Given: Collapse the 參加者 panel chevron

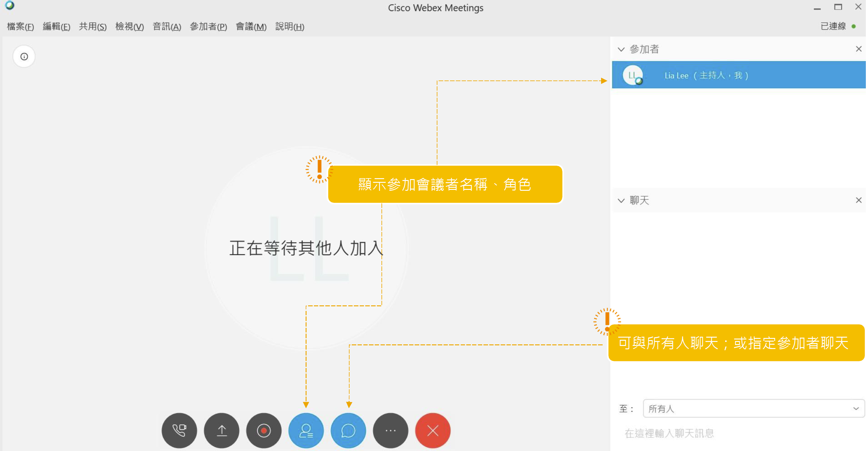Looking at the screenshot, I should click(621, 49).
